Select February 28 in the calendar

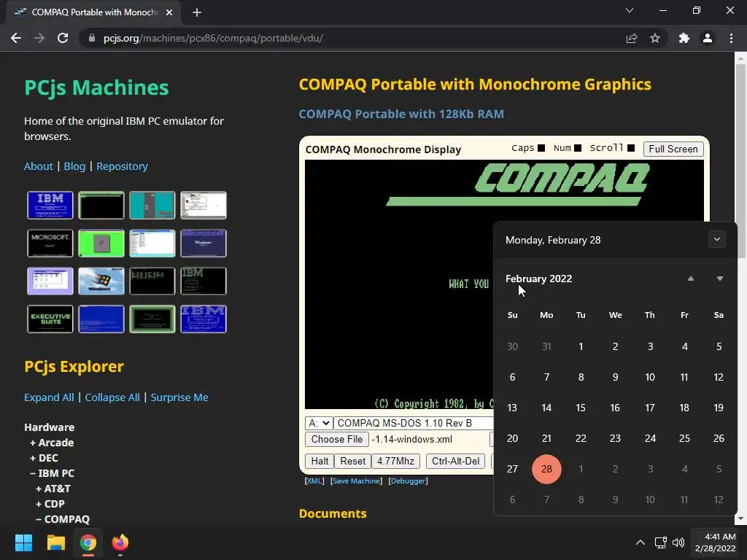tap(546, 469)
